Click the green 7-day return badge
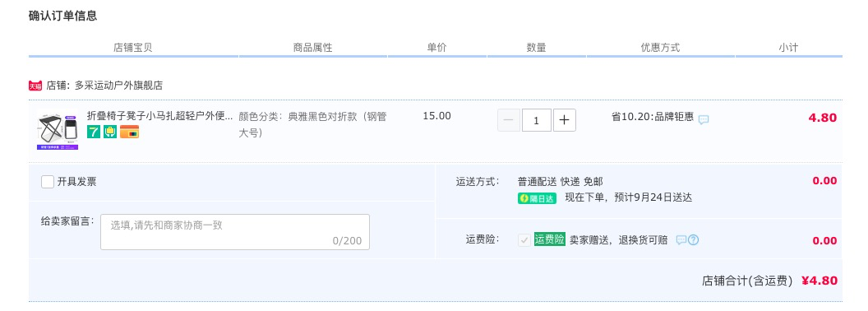This screenshot has width=868, height=311. point(94,132)
